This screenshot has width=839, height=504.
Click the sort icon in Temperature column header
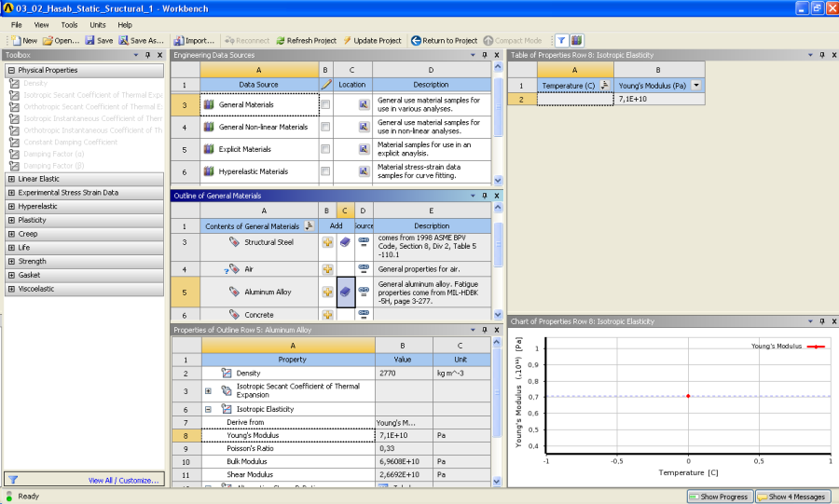click(605, 85)
